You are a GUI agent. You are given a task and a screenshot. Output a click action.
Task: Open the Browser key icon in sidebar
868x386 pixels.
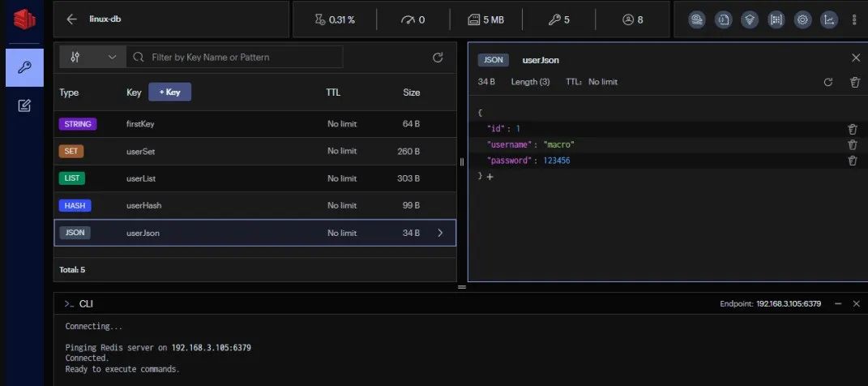click(x=24, y=67)
